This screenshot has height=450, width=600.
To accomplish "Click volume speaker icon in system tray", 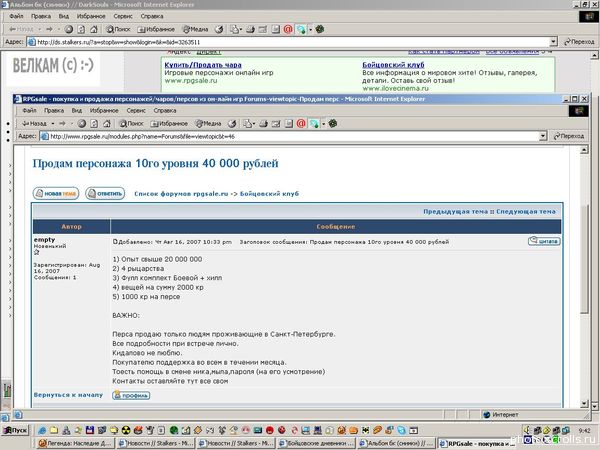I will coord(527,430).
